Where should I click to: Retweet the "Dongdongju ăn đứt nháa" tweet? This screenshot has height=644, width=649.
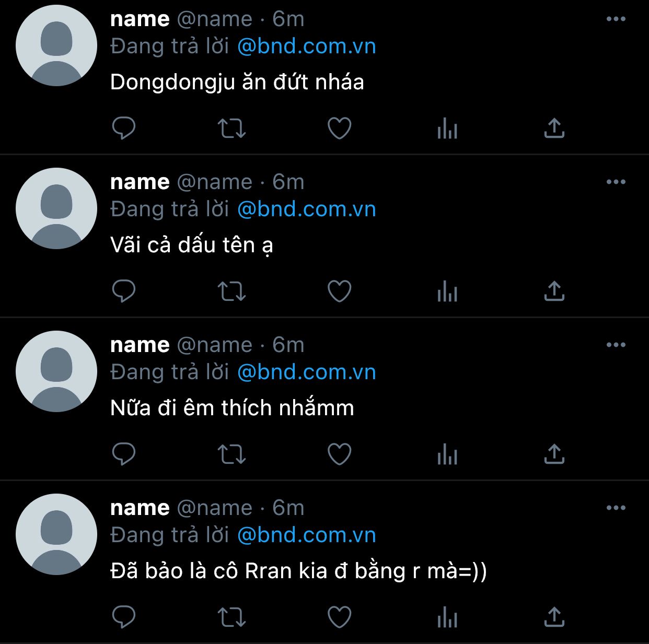[x=231, y=128]
